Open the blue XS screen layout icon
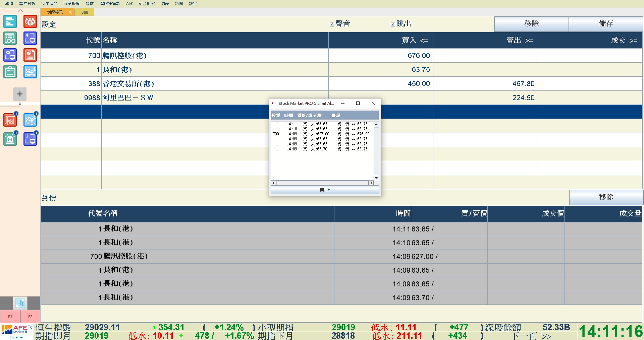 pos(10,55)
